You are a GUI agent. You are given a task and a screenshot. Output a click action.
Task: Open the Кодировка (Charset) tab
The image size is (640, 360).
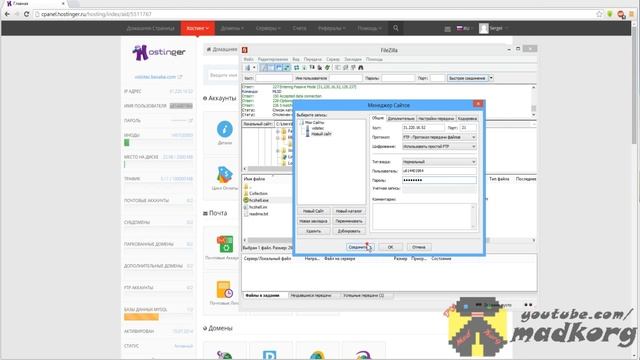click(467, 118)
